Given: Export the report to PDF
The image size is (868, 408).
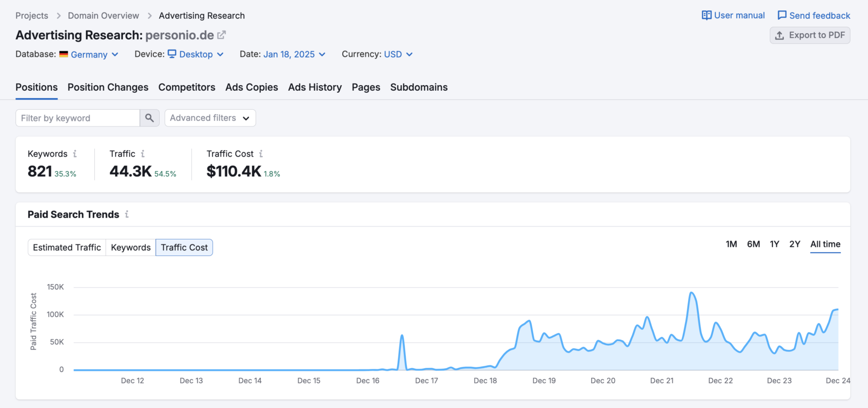Looking at the screenshot, I should point(809,35).
